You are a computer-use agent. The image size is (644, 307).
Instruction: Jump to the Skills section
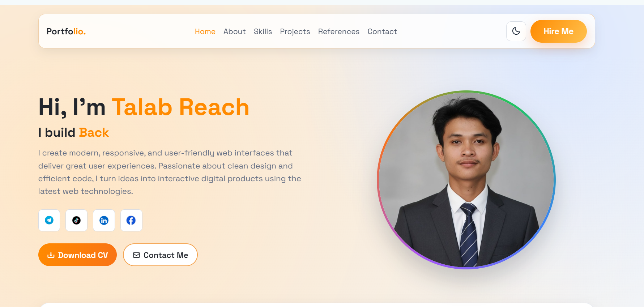263,31
